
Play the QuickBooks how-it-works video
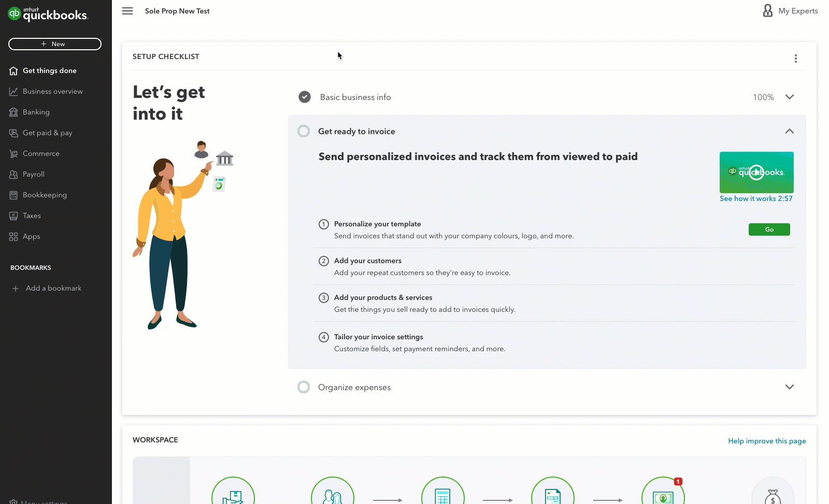[x=756, y=172]
